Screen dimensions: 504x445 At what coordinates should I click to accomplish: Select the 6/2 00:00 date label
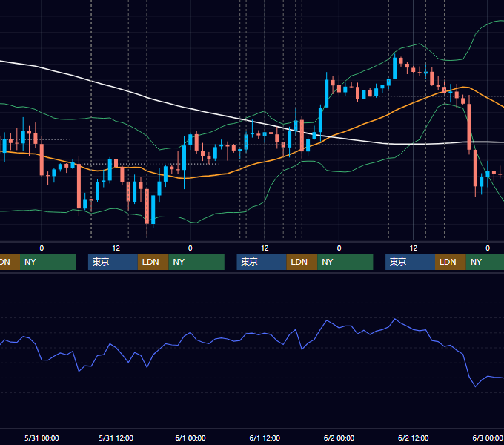click(339, 438)
